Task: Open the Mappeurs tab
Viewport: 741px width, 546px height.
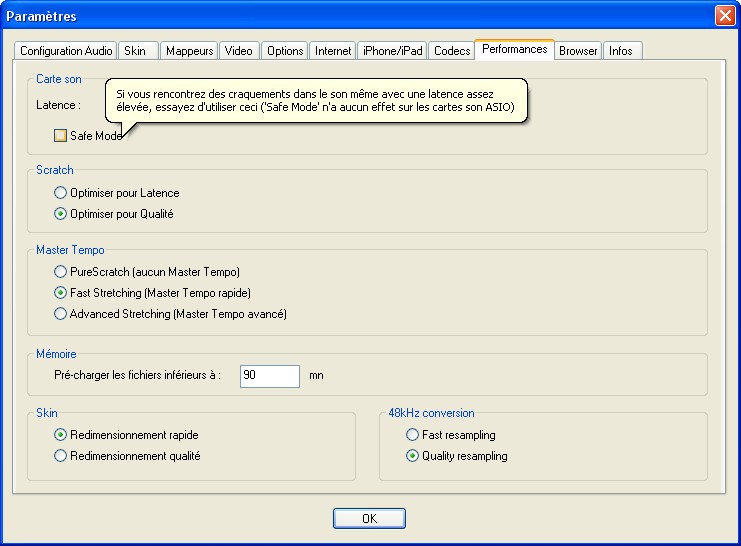Action: tap(189, 51)
